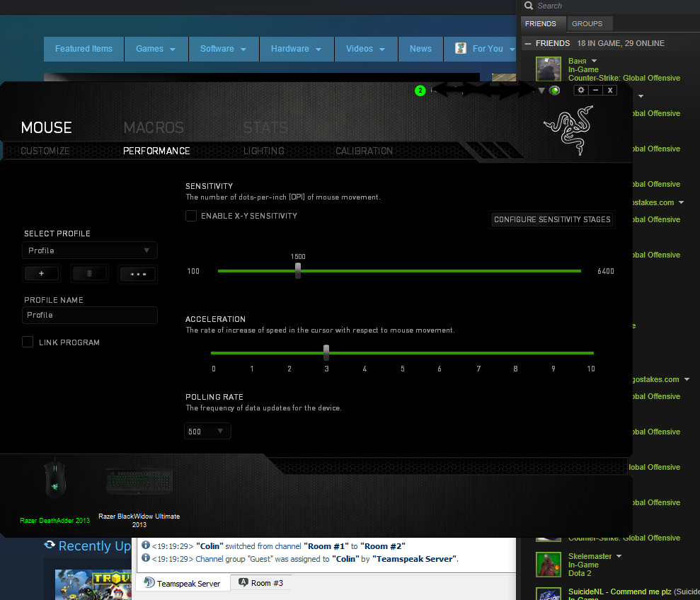Click Counter-Strike: Global Offensive under Ваня
The height and width of the screenshot is (600, 700).
tap(624, 78)
